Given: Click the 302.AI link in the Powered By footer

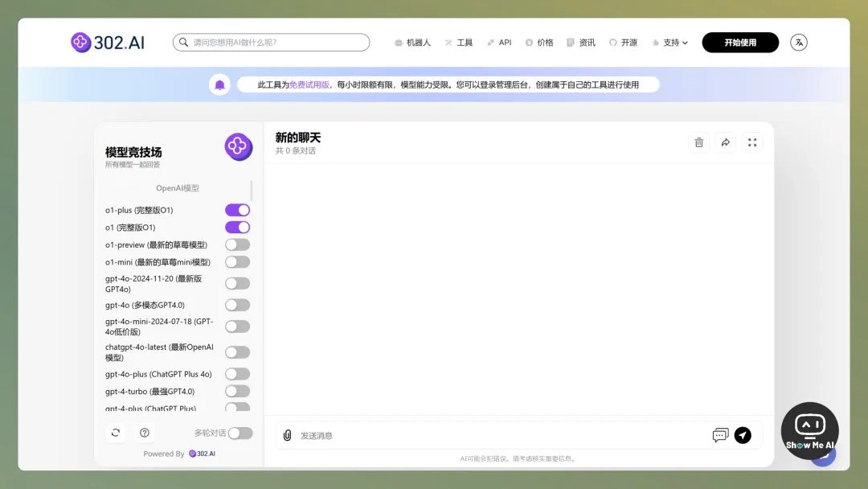Looking at the screenshot, I should (202, 454).
